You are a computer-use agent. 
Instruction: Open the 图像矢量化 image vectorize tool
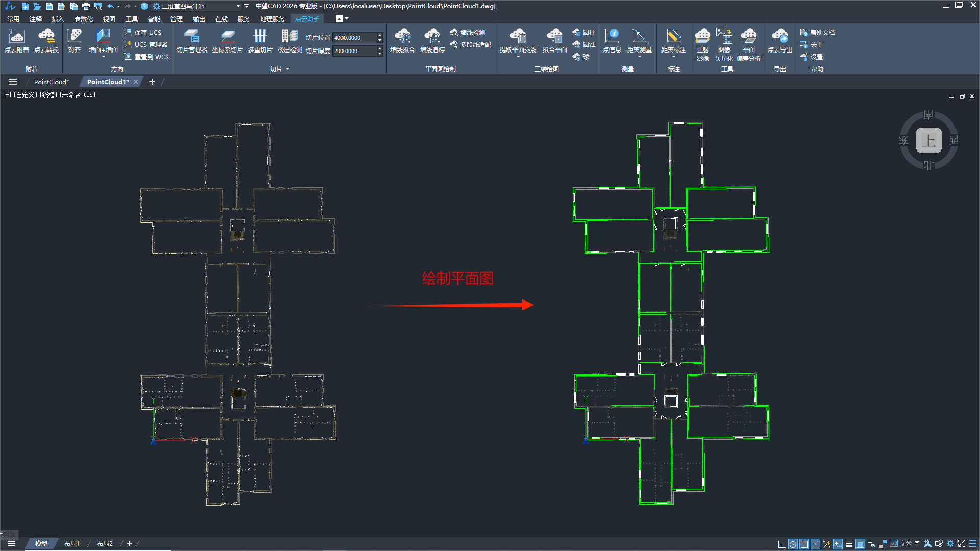click(x=724, y=45)
